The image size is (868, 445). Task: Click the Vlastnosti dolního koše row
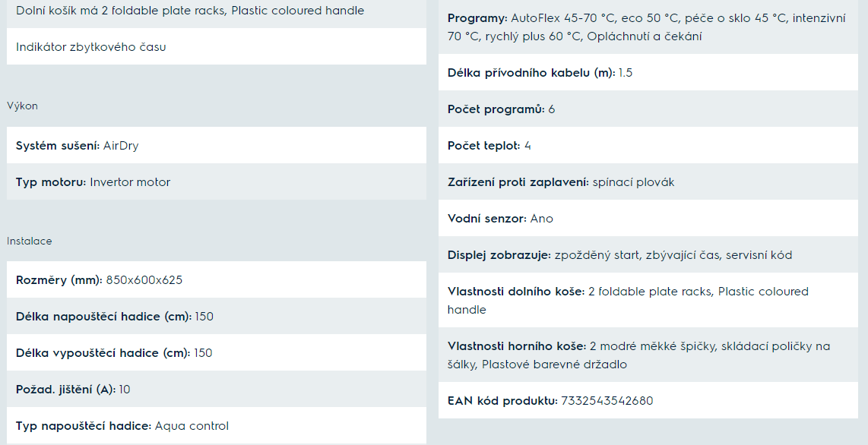tap(648, 300)
